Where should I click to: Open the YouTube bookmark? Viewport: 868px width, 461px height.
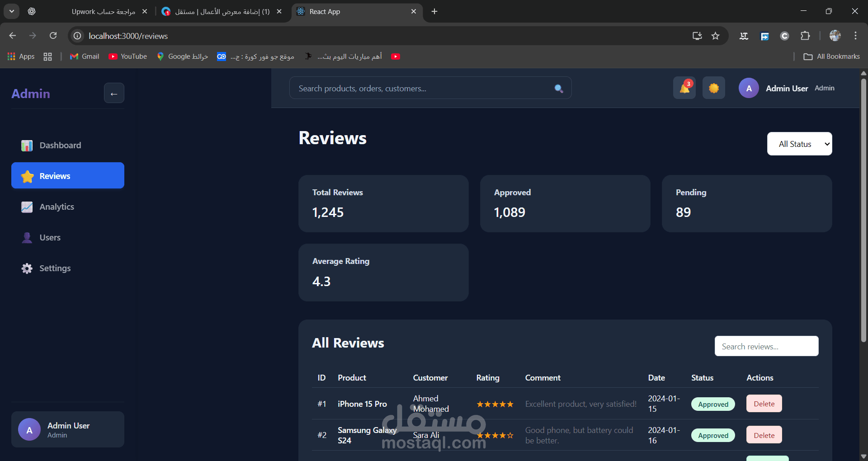[x=128, y=56]
